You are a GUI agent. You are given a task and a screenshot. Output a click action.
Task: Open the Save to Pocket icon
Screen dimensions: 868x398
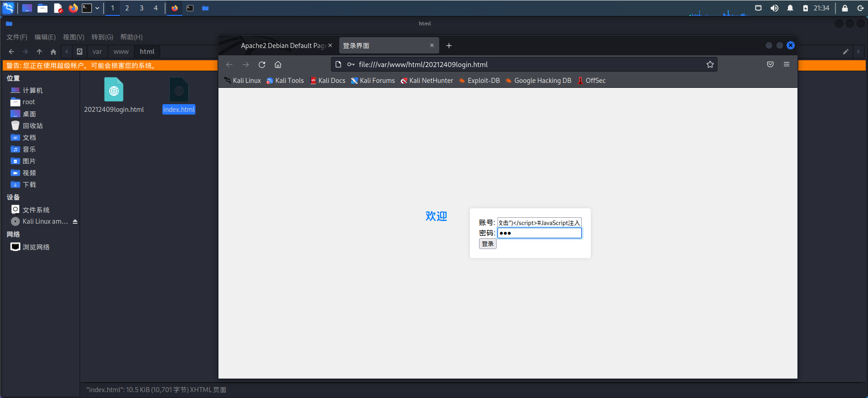tap(770, 65)
